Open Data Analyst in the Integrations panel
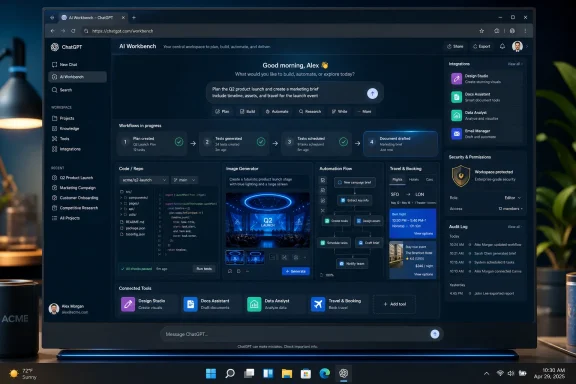 485,115
